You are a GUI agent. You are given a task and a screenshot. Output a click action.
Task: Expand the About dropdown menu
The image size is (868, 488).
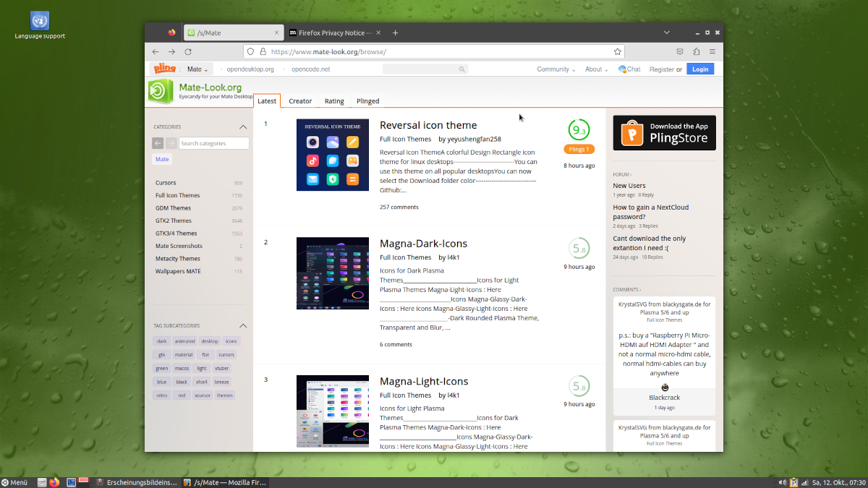(596, 69)
